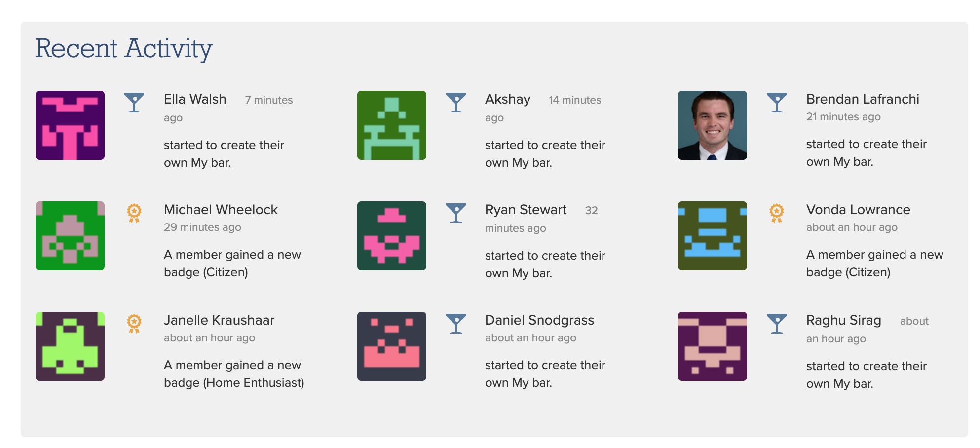Viewport: 980px width, 448px height.
Task: Click the '29 minutes ago' timestamp
Action: point(202,227)
